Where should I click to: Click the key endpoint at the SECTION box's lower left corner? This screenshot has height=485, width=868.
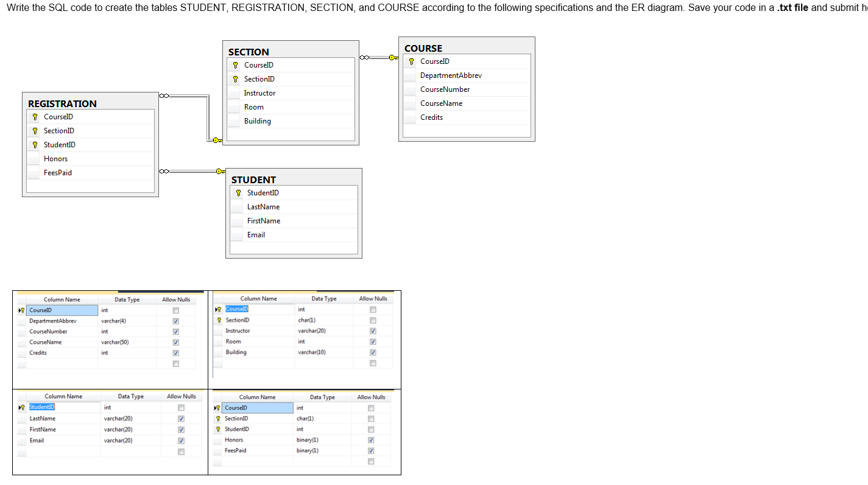tap(217, 141)
